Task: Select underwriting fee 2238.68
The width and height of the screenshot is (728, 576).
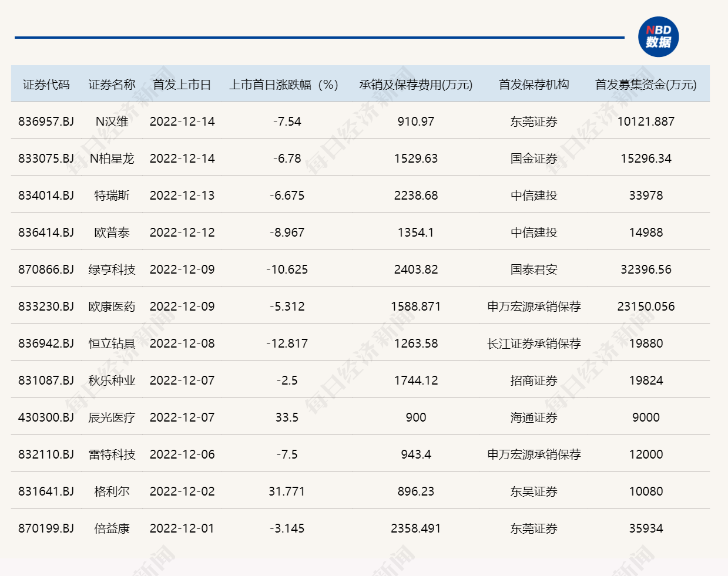Action: [416, 196]
